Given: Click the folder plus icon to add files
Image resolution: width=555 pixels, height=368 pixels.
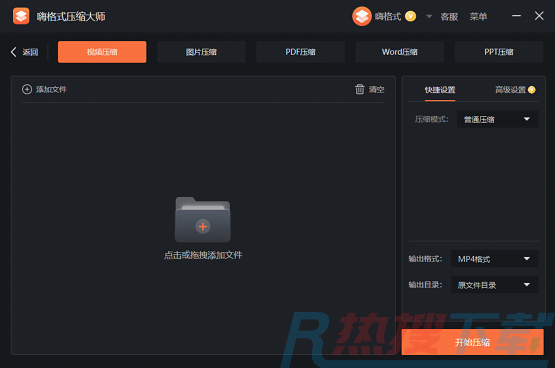Looking at the screenshot, I should click(203, 219).
